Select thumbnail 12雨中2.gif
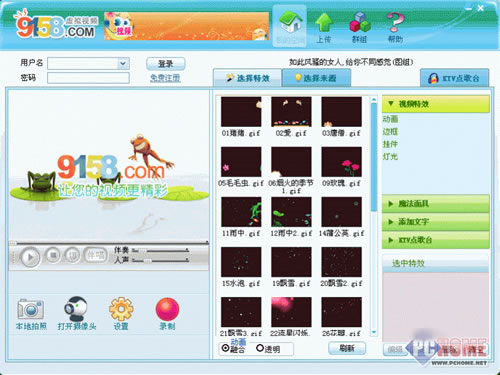Screen dimensions: 500x375 click(291, 212)
